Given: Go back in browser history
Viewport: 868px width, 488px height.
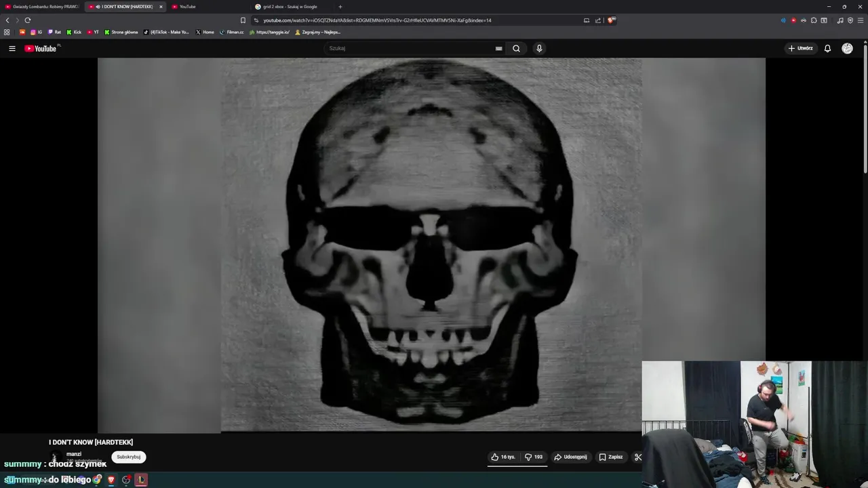Looking at the screenshot, I should [7, 20].
